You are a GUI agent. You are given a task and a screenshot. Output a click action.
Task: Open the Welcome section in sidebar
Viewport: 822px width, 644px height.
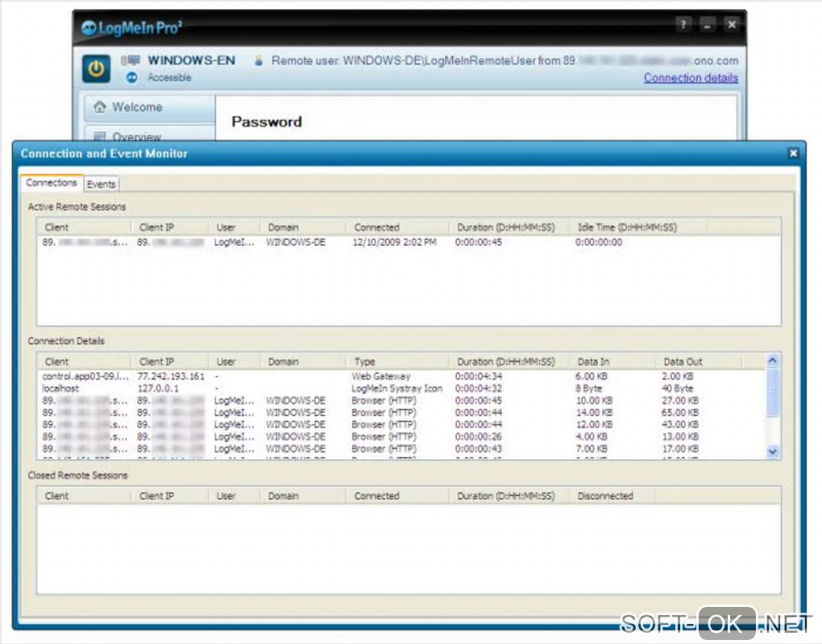[x=149, y=107]
